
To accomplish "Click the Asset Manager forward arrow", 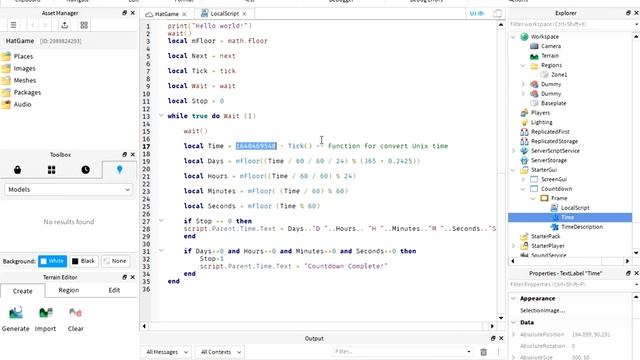I will (x=45, y=25).
